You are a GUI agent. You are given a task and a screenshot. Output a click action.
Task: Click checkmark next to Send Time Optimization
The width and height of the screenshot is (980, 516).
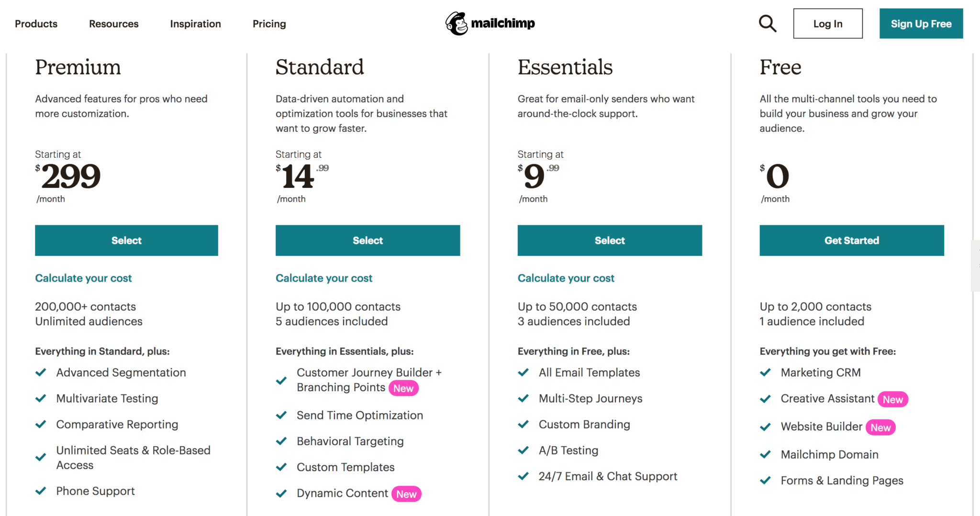pyautogui.click(x=281, y=415)
